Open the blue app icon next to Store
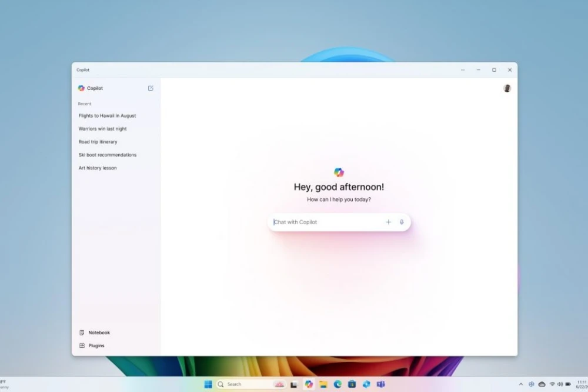588x392 pixels. pos(366,384)
